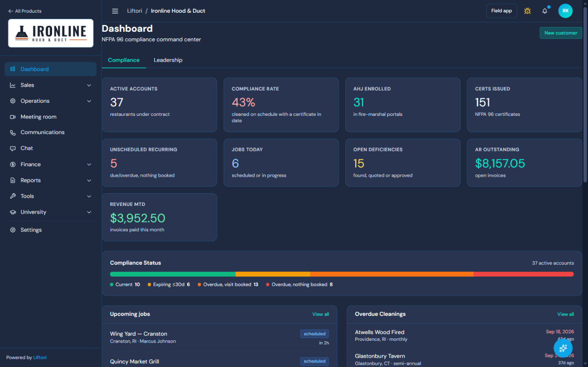Click the red Overdue nothing booked segment
The width and height of the screenshot is (588, 367).
point(524,274)
